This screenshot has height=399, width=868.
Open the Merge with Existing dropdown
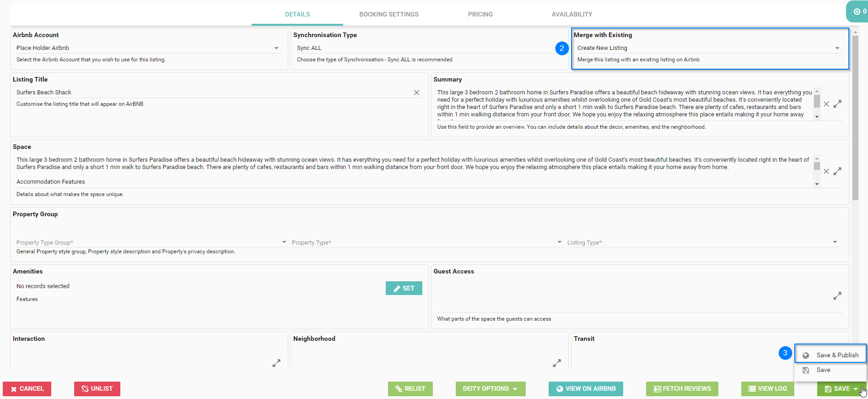pos(837,48)
